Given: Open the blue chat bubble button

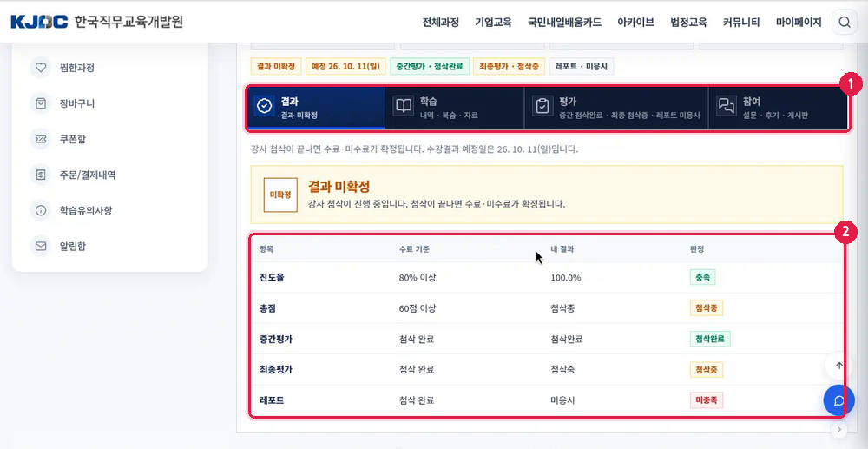Looking at the screenshot, I should (839, 400).
